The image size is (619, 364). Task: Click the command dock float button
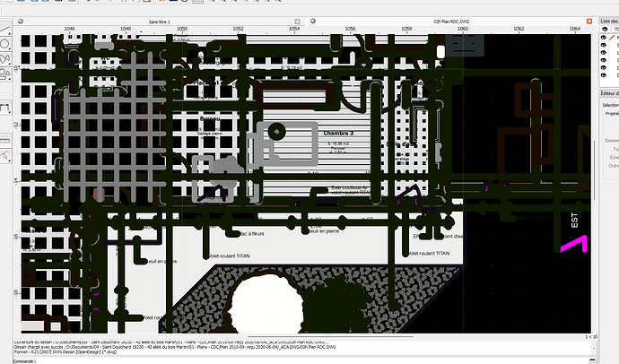click(x=593, y=360)
